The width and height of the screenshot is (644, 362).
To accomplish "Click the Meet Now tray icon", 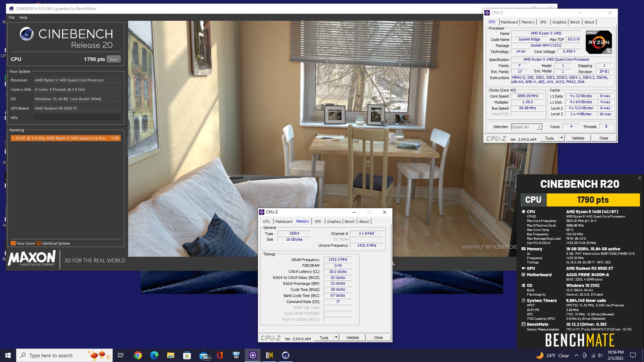I will coord(585,355).
